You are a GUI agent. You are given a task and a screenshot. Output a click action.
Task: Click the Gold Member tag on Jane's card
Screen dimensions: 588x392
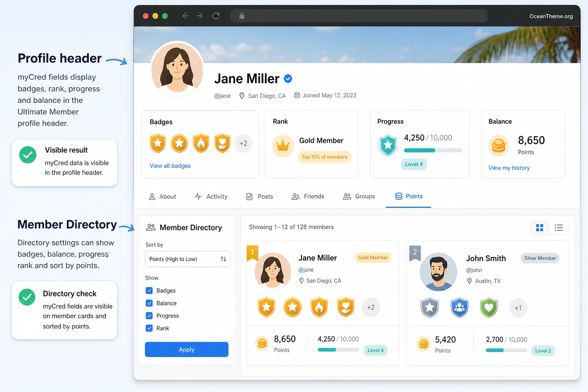(373, 258)
